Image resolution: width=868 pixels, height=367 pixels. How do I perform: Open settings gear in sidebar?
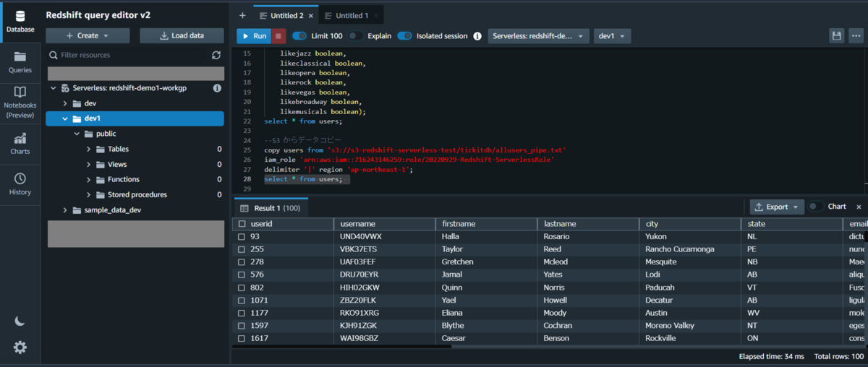coord(20,347)
